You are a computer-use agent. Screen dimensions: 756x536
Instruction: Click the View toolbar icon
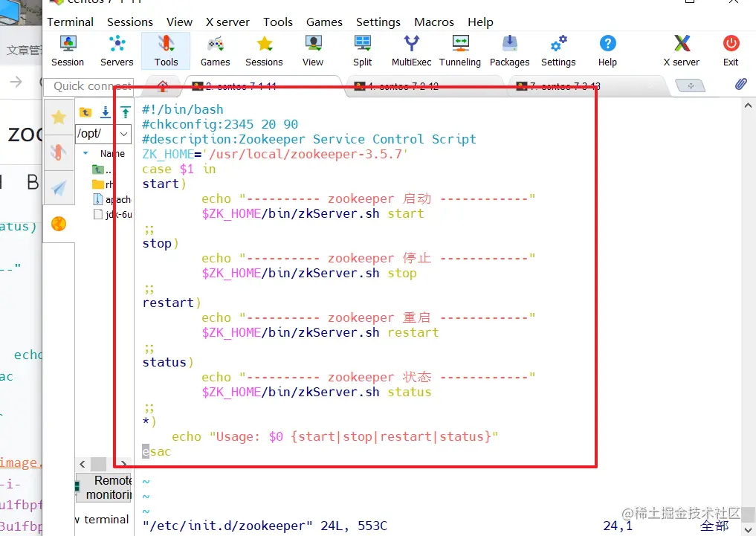(x=313, y=51)
